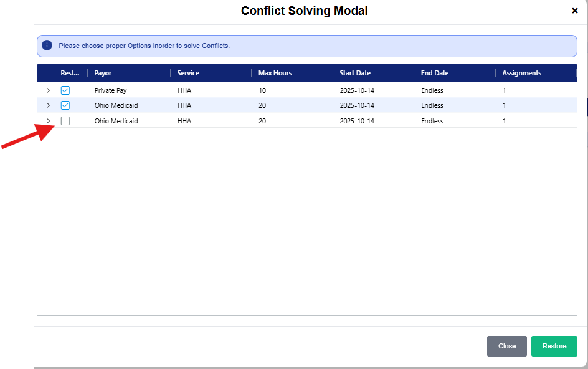Uncheck the selected Ohio Medicaid checkbox
This screenshot has width=588, height=369.
[65, 105]
